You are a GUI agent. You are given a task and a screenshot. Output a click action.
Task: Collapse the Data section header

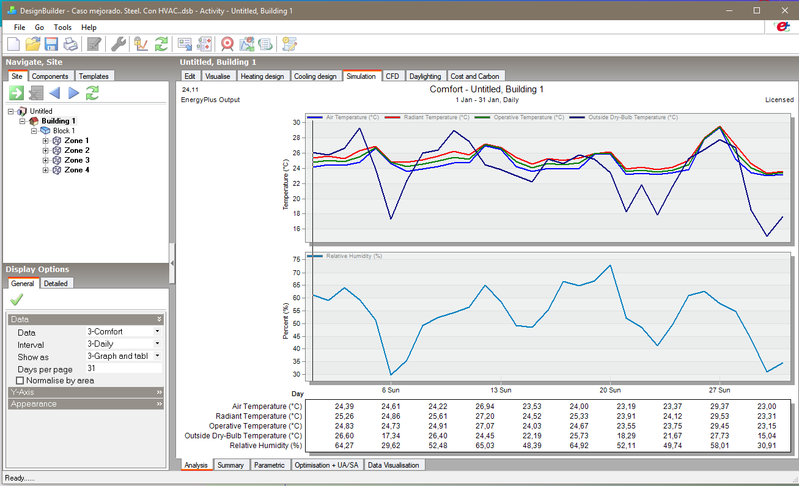86,319
